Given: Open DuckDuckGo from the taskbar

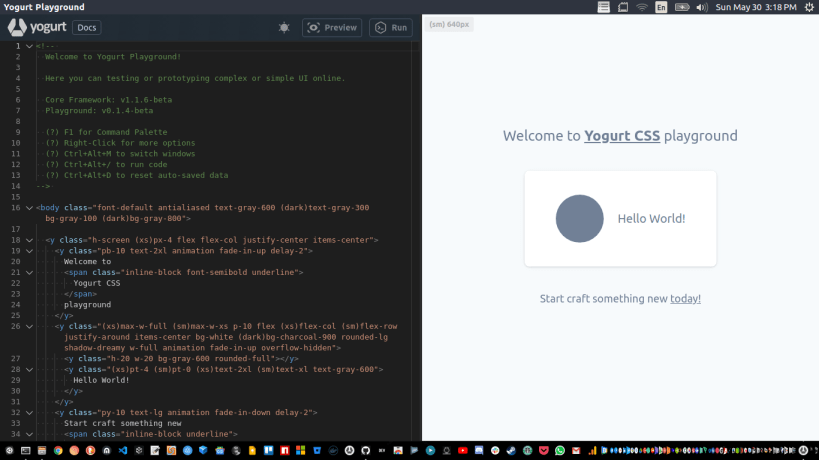Looking at the screenshot, I should pyautogui.click(x=90, y=451).
